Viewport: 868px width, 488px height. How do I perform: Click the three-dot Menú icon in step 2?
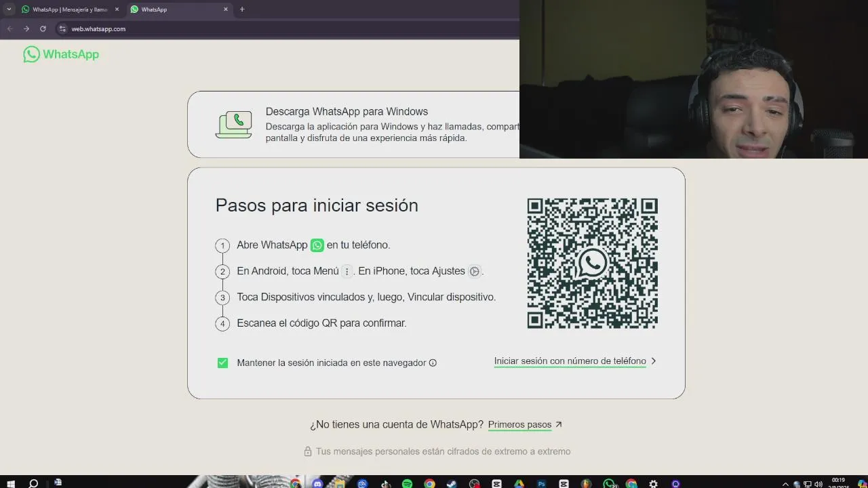(347, 271)
